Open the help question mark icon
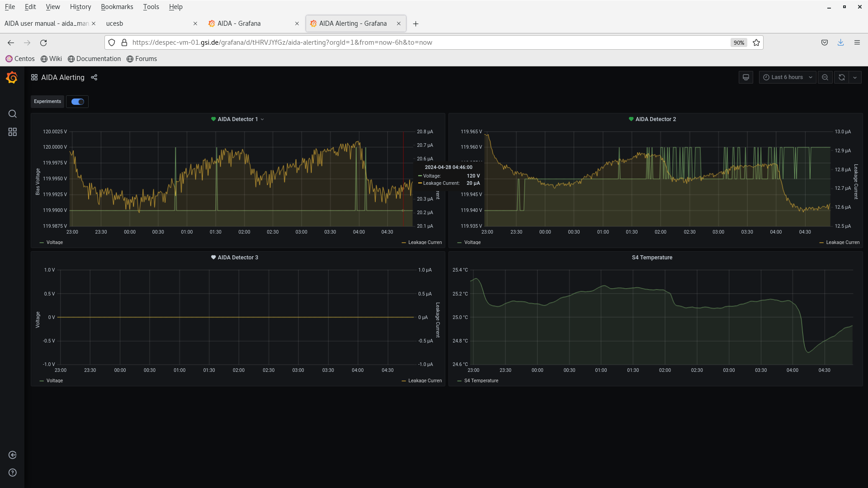This screenshot has height=488, width=868. click(12, 473)
